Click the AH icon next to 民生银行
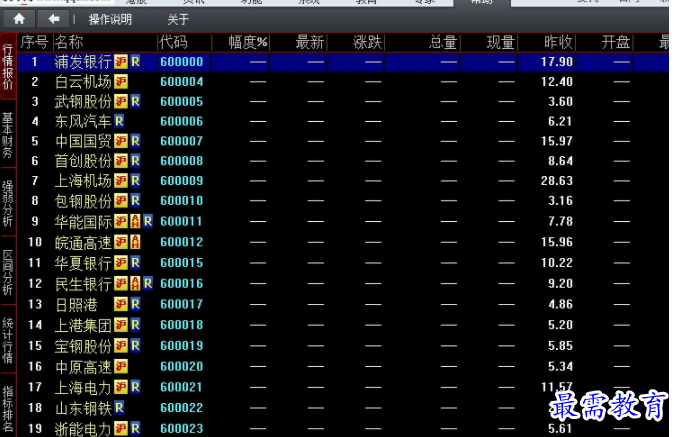This screenshot has height=437, width=674. pos(135,283)
